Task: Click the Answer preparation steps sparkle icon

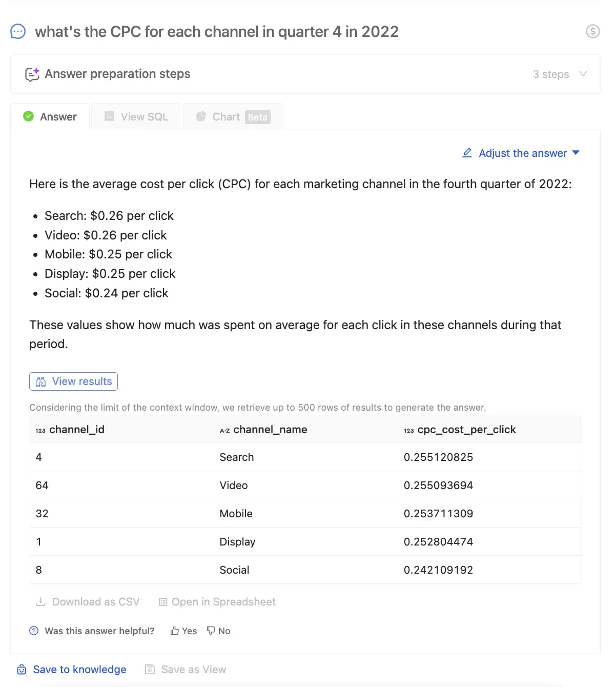Action: tap(32, 74)
